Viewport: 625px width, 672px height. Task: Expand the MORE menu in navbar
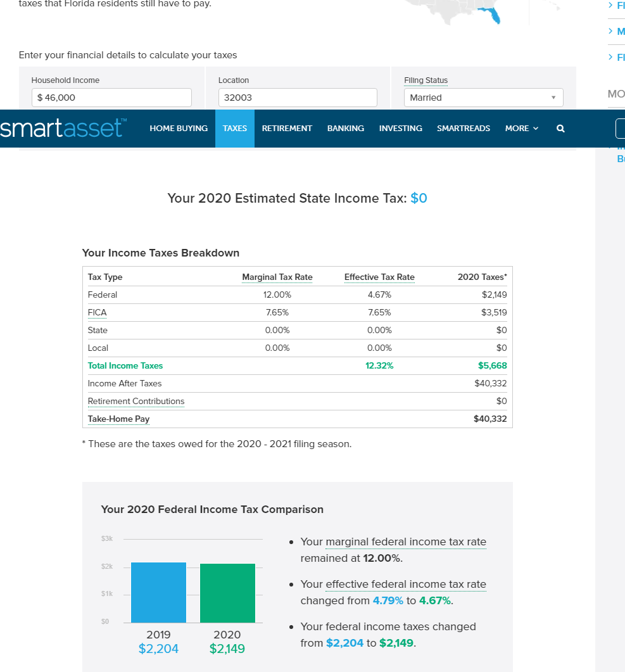click(x=521, y=128)
